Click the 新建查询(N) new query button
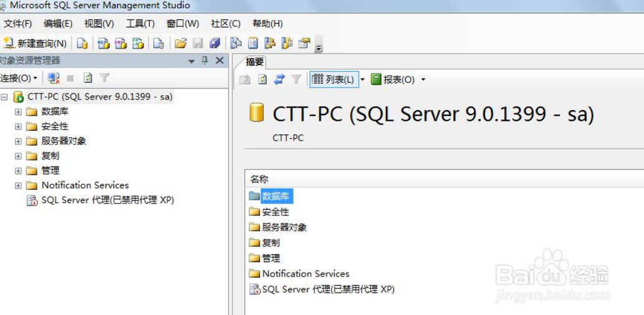Screen dimensions: 644x315 (x=36, y=44)
